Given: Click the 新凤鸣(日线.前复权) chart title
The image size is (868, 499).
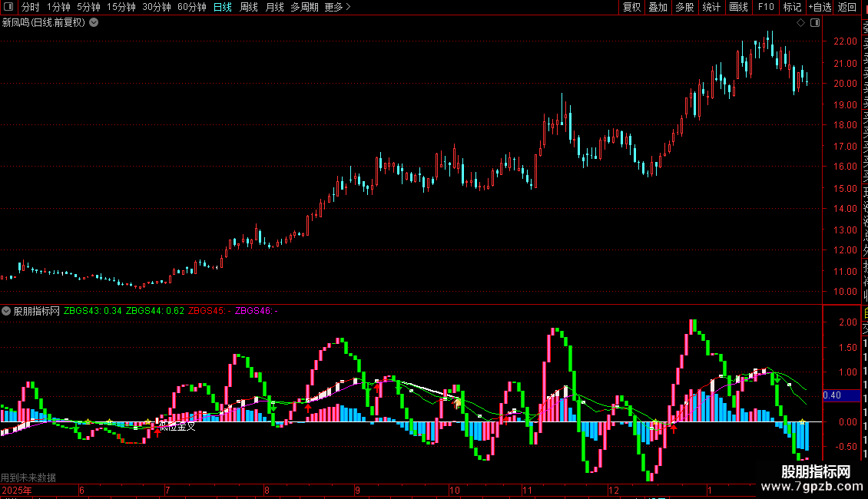Looking at the screenshot, I should 44,23.
